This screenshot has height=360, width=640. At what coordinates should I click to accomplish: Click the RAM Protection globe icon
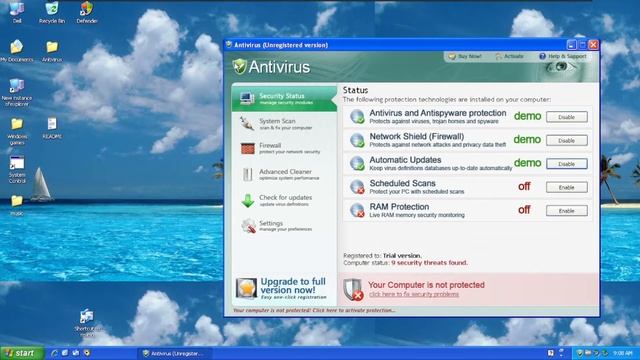tap(357, 210)
